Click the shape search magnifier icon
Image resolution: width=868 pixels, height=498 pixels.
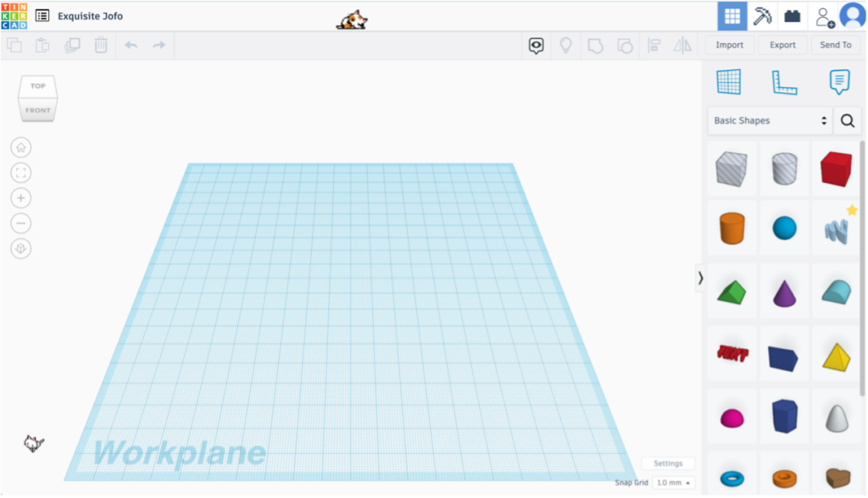[x=848, y=120]
